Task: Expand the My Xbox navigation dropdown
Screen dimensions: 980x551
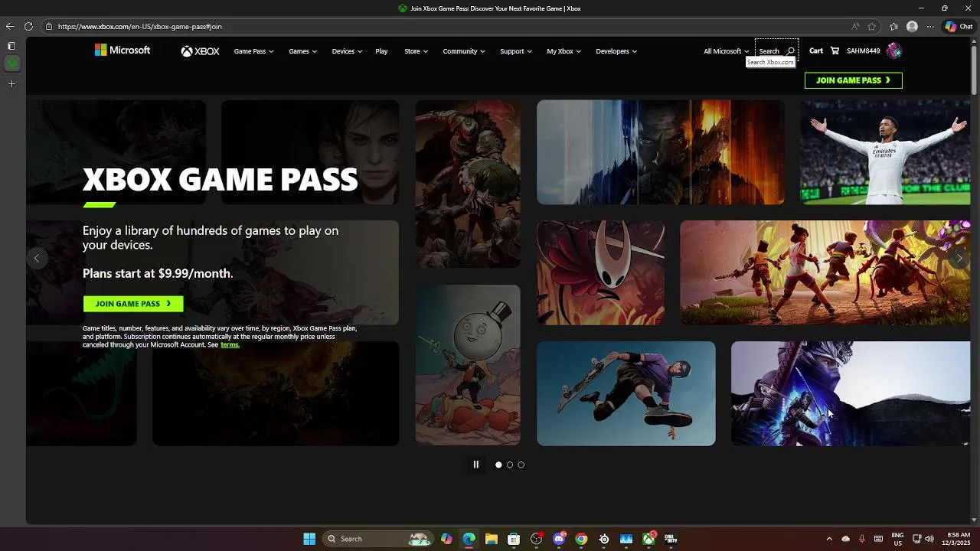Action: click(x=563, y=51)
